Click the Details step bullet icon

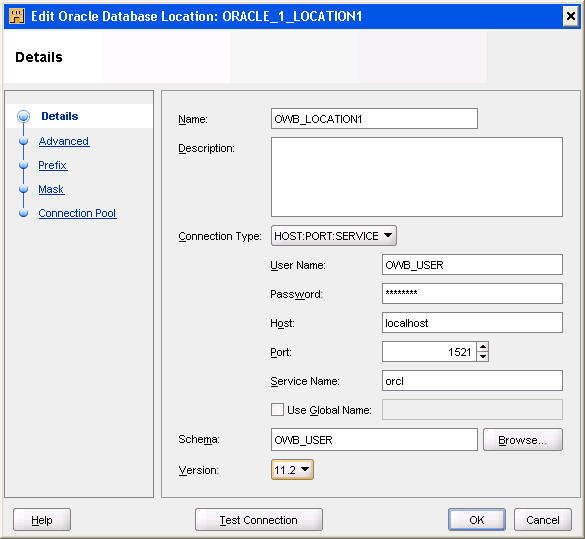coord(24,116)
